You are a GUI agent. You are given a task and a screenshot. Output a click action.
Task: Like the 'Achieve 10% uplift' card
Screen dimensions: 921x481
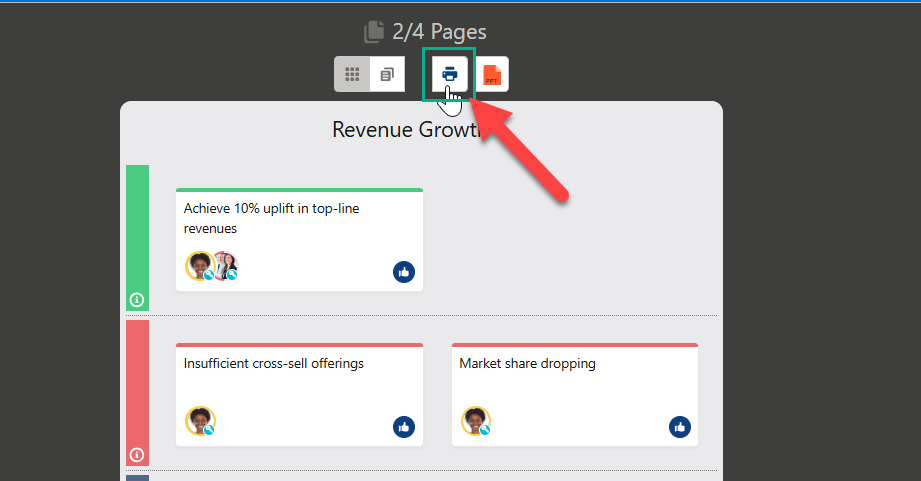point(404,272)
